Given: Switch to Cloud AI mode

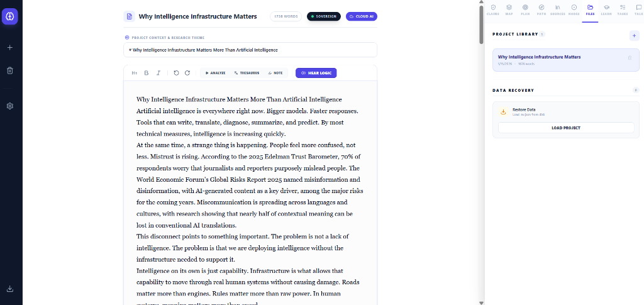Looking at the screenshot, I should point(362,16).
